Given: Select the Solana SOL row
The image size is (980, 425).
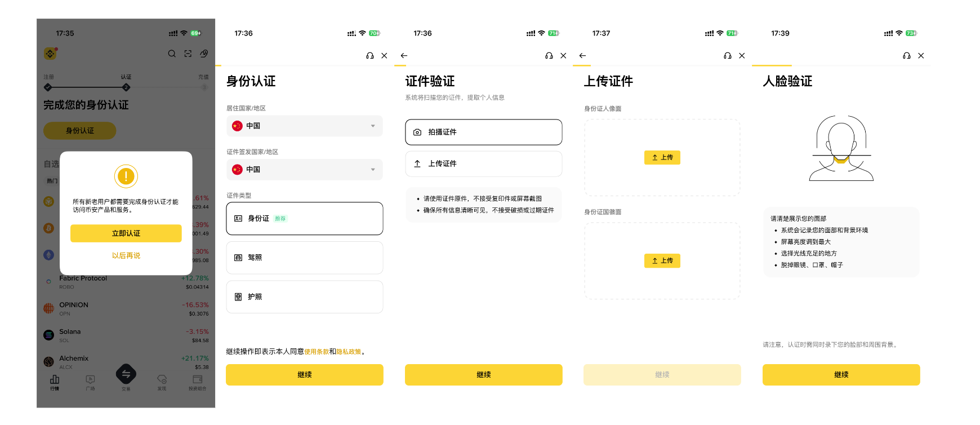Looking at the screenshot, I should 126,336.
